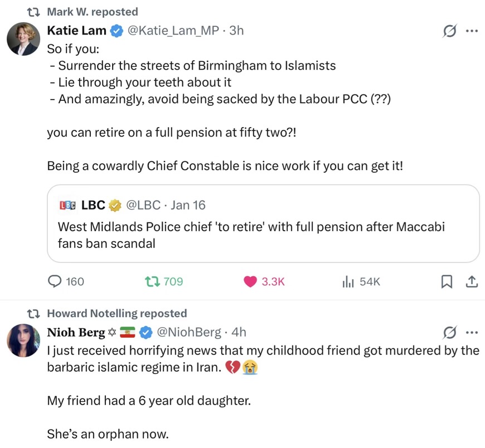Viewport: 485px width, 448px height.
Task: Click the LBC gold verified badge
Action: [115, 206]
